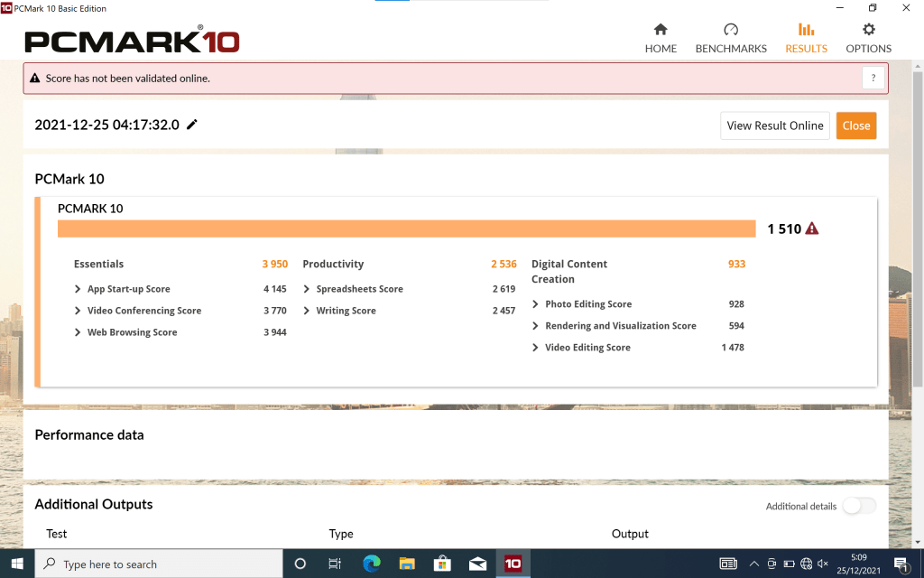The image size is (924, 578).
Task: Switch to the RESULTS tab
Action: pyautogui.click(x=806, y=38)
